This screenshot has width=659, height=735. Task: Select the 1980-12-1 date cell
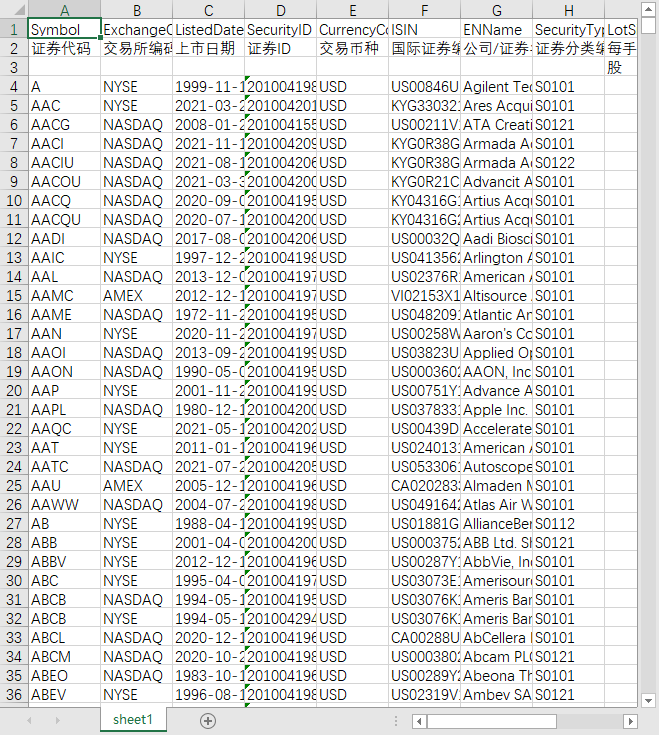(209, 410)
